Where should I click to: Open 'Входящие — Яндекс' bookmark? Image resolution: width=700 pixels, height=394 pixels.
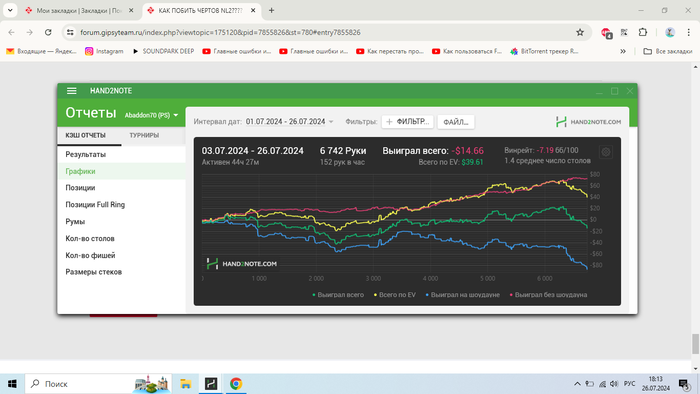41,51
